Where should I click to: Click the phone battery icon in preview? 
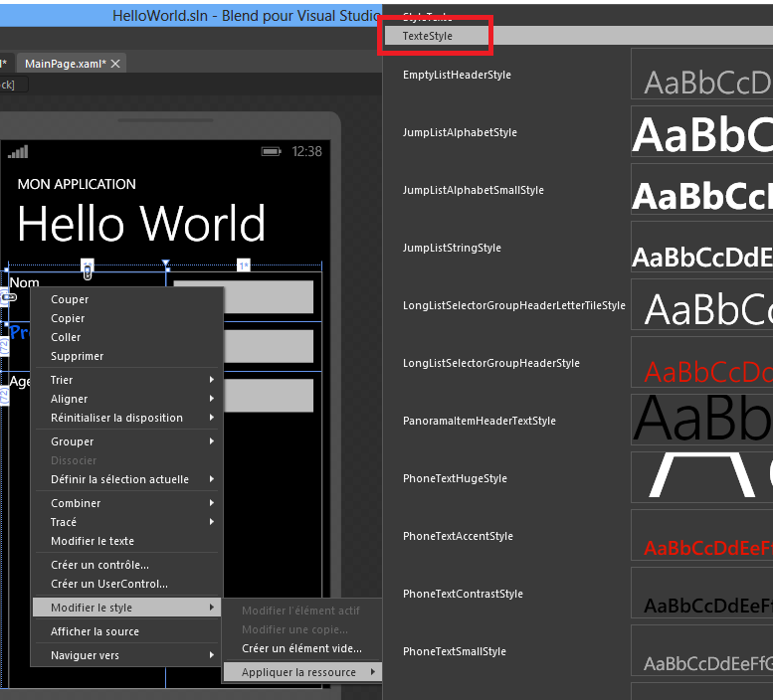click(x=271, y=151)
